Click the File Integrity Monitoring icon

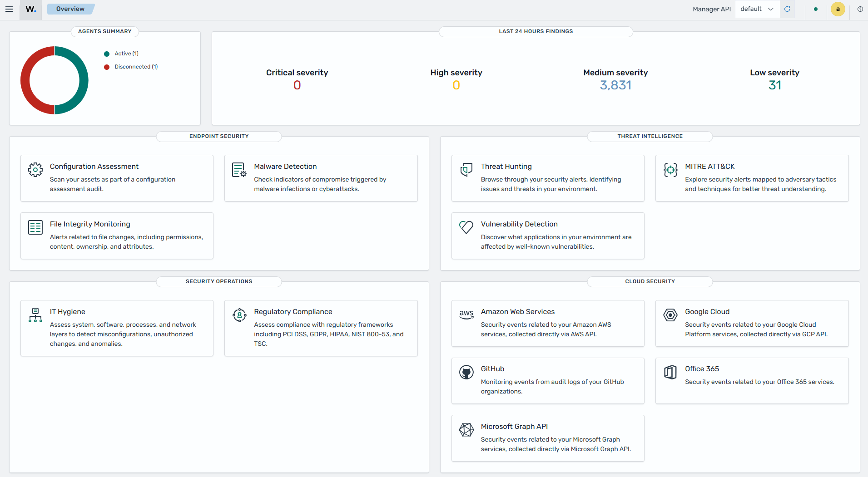pos(35,227)
